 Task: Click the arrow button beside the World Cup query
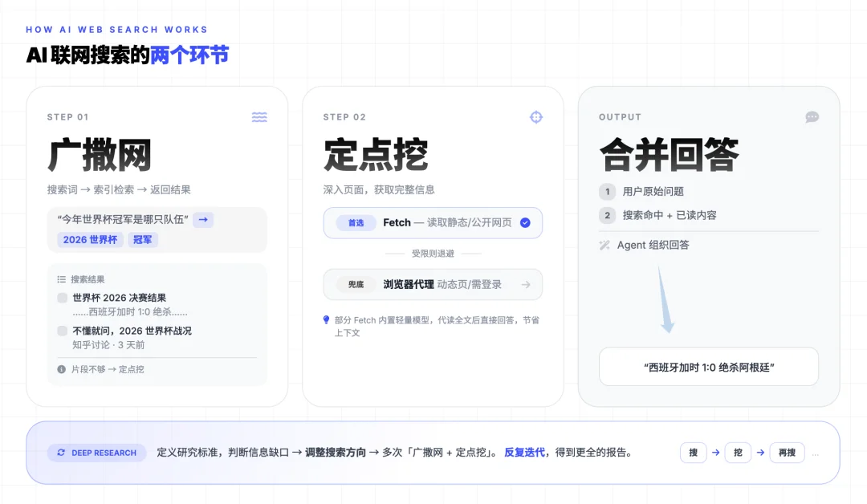tap(203, 219)
